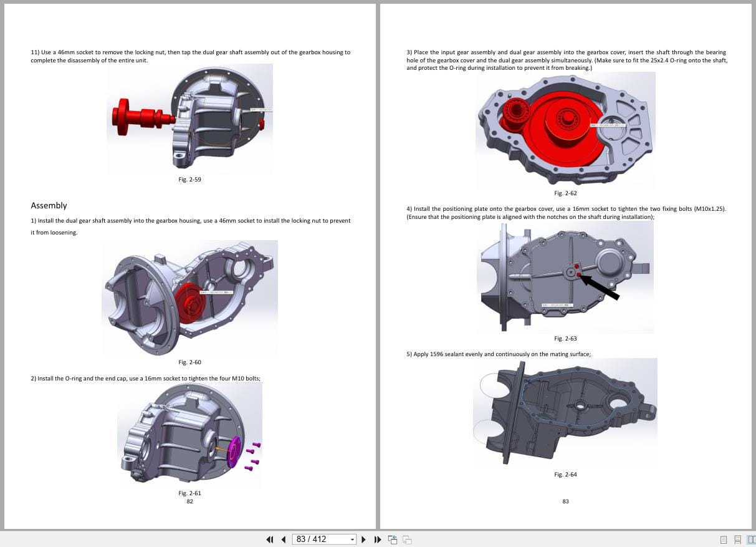This screenshot has width=756, height=547.
Task: Click the previous page arrow
Action: 284,539
